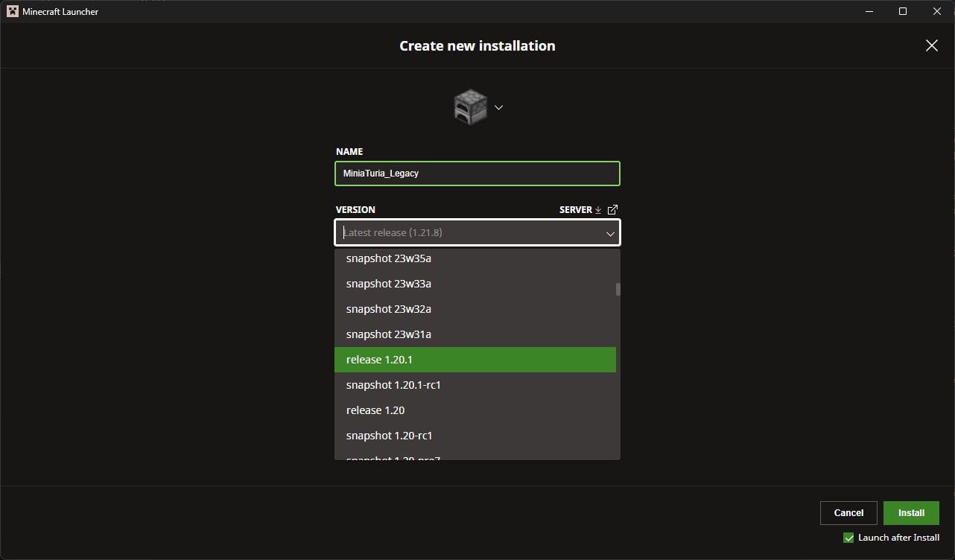Click the Cancel button
955x560 pixels.
click(848, 513)
